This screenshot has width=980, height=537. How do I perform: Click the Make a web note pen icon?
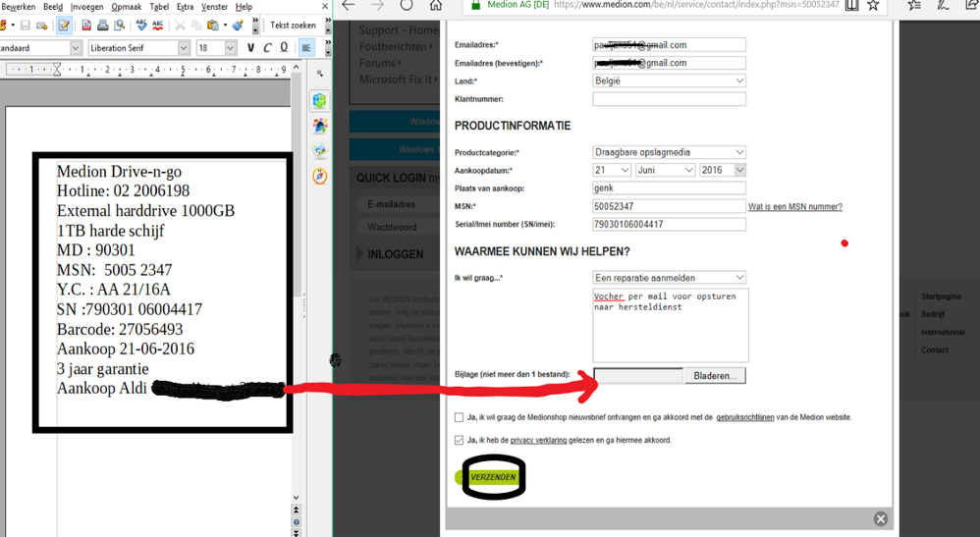click(943, 5)
